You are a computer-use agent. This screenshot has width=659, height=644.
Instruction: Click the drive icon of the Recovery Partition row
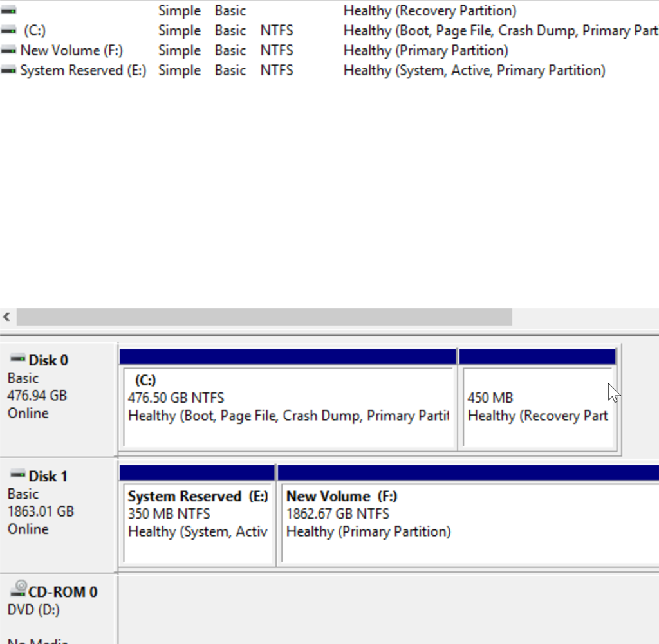coord(9,10)
